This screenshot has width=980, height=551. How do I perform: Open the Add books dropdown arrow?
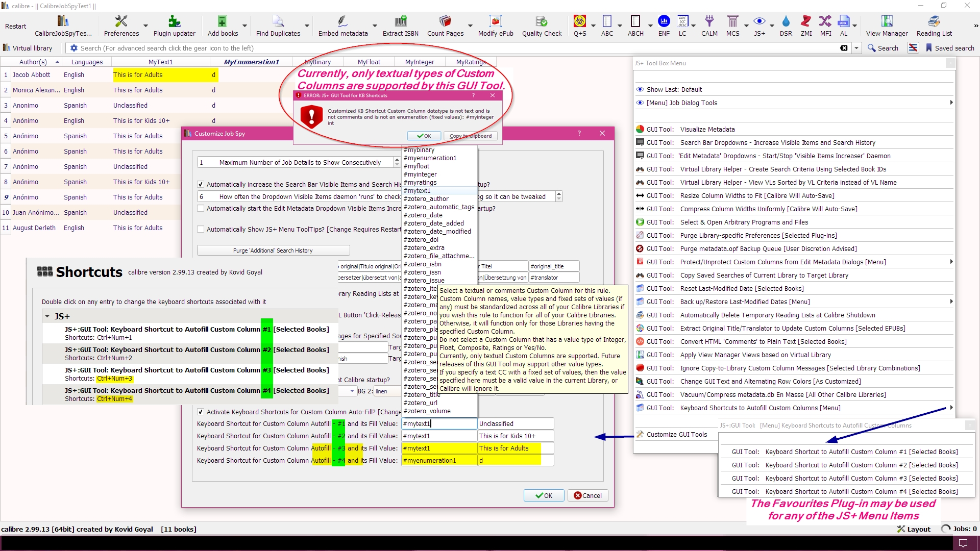(x=244, y=26)
